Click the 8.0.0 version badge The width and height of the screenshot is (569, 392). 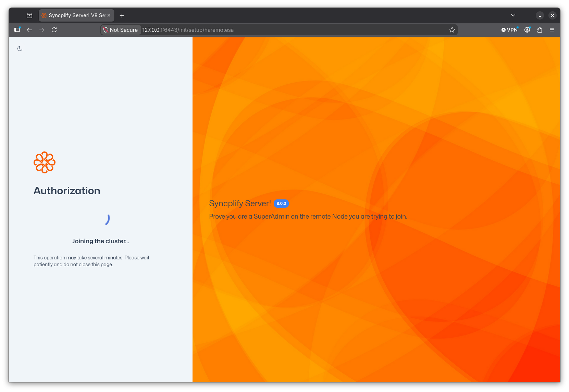click(281, 204)
